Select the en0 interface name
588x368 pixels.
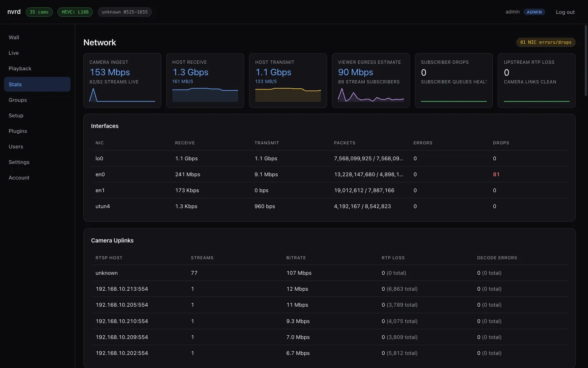coord(100,174)
